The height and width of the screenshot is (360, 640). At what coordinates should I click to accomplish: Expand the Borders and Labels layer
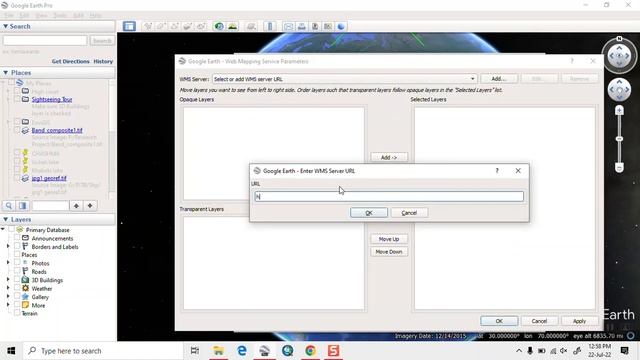click(8, 247)
